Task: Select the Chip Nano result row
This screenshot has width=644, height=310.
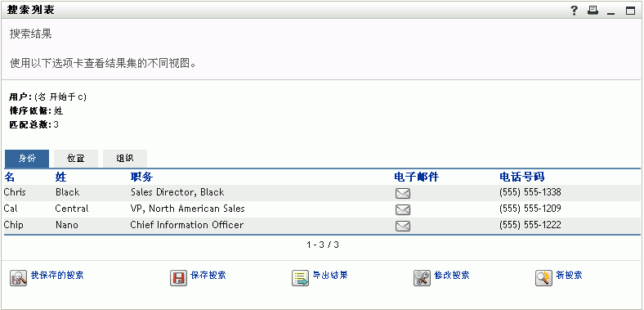Action: 322,226
